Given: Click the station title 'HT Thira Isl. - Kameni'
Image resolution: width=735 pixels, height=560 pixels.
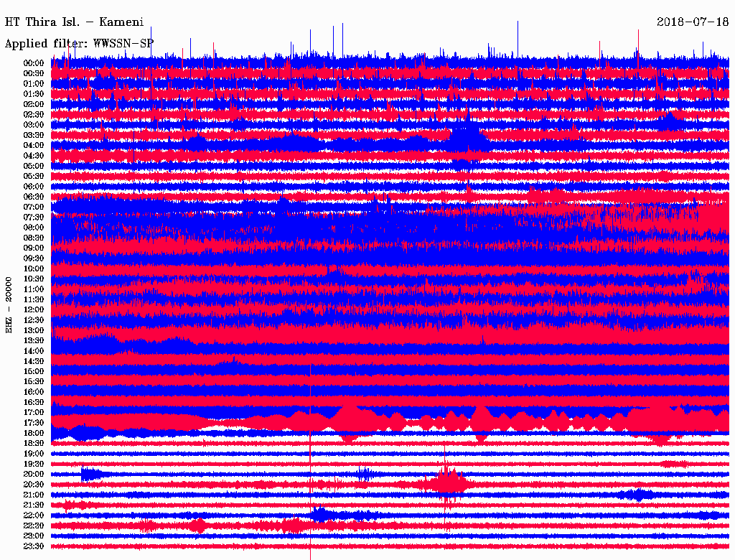Looking at the screenshot, I should (74, 22).
